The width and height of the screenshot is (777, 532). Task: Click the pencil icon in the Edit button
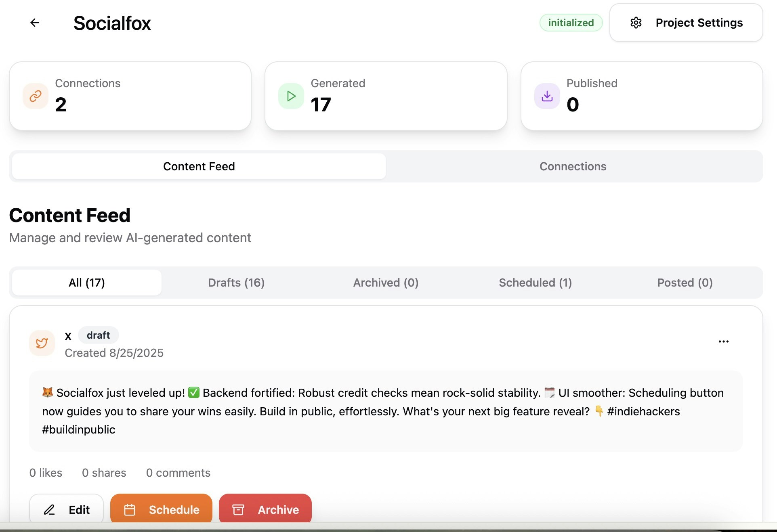[49, 510]
